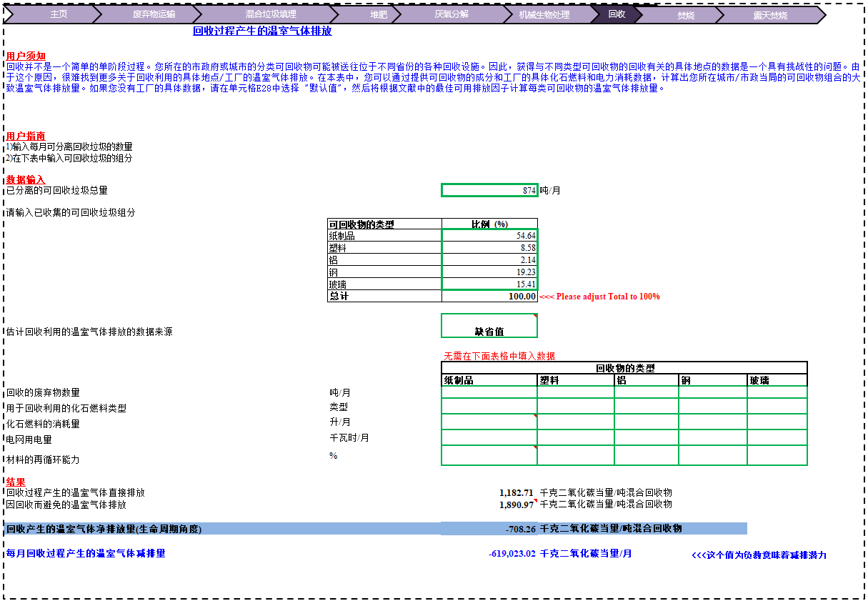Select the 厌氧分解 tab

[452, 14]
